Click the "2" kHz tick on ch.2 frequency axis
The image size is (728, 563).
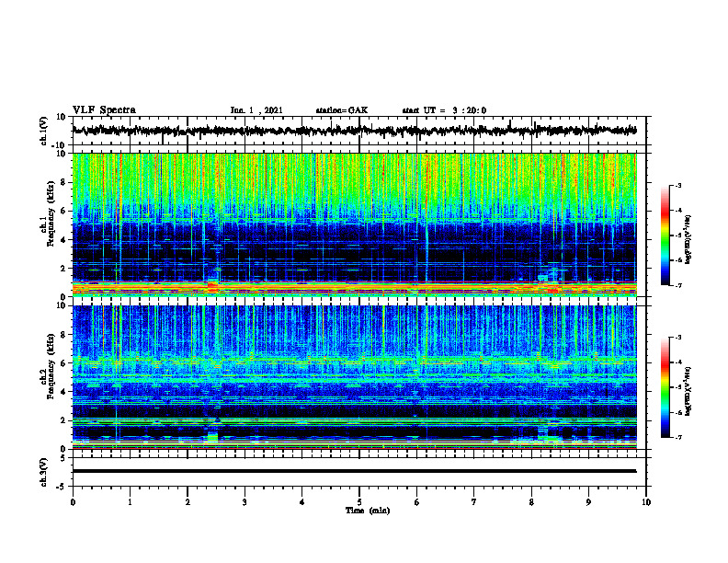(x=64, y=420)
